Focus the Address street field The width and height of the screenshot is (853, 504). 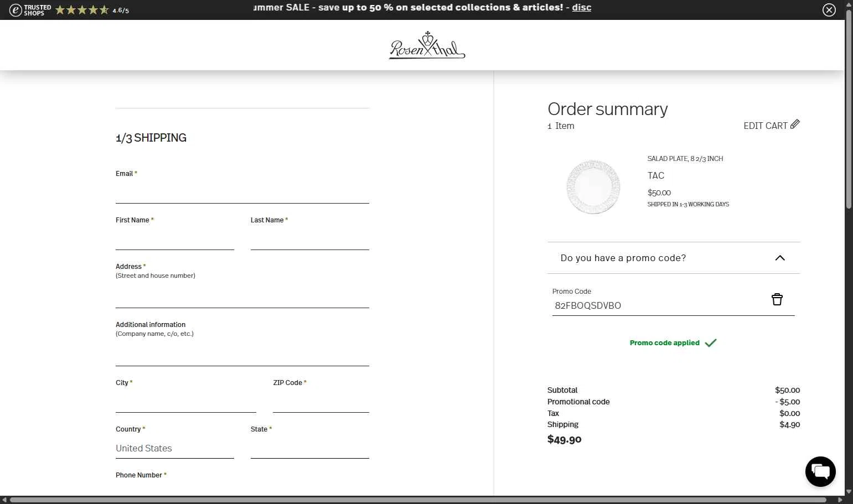(242, 296)
